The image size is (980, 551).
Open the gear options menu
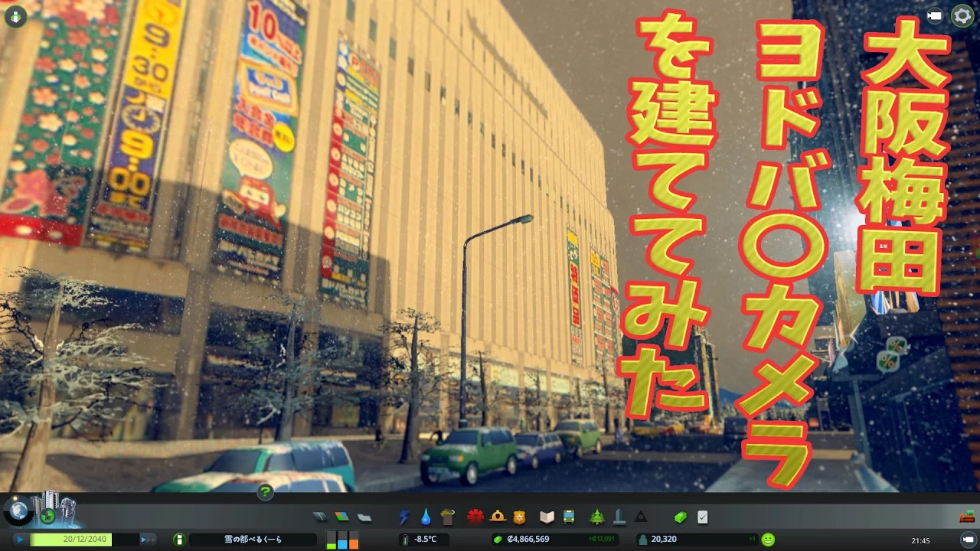[962, 16]
